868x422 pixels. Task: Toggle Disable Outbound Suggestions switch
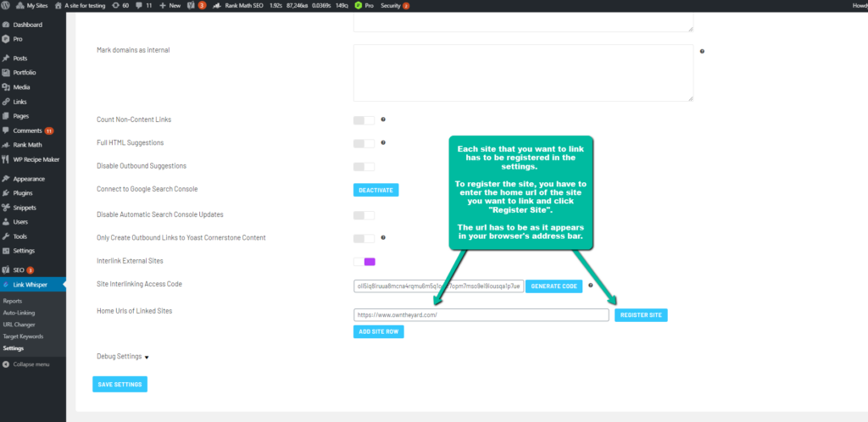click(x=364, y=166)
